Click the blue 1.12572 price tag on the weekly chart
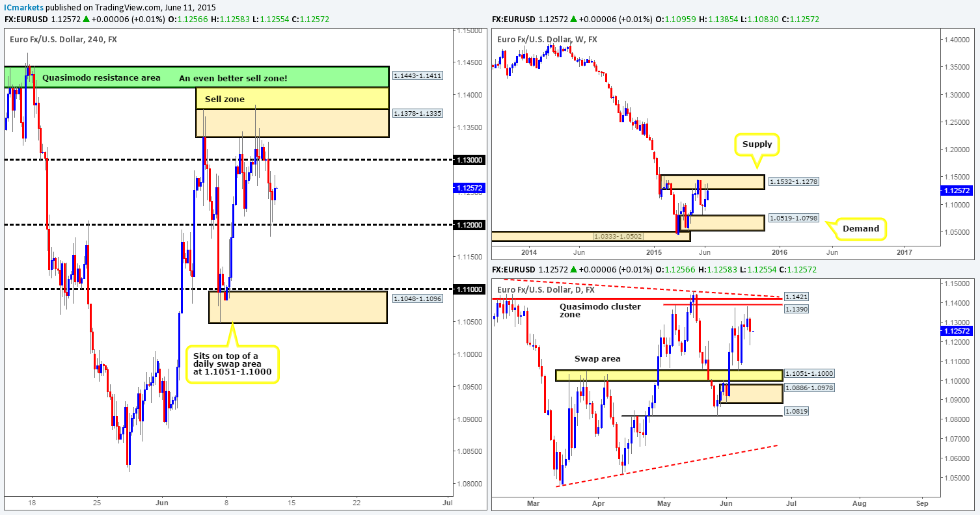 pyautogui.click(x=957, y=191)
